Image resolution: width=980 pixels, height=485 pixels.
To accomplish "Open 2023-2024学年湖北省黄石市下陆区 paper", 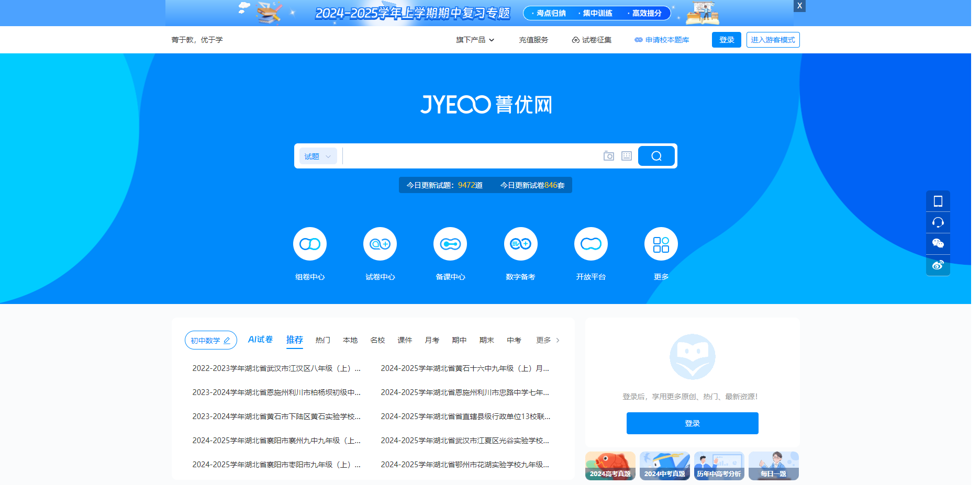I will tap(276, 416).
